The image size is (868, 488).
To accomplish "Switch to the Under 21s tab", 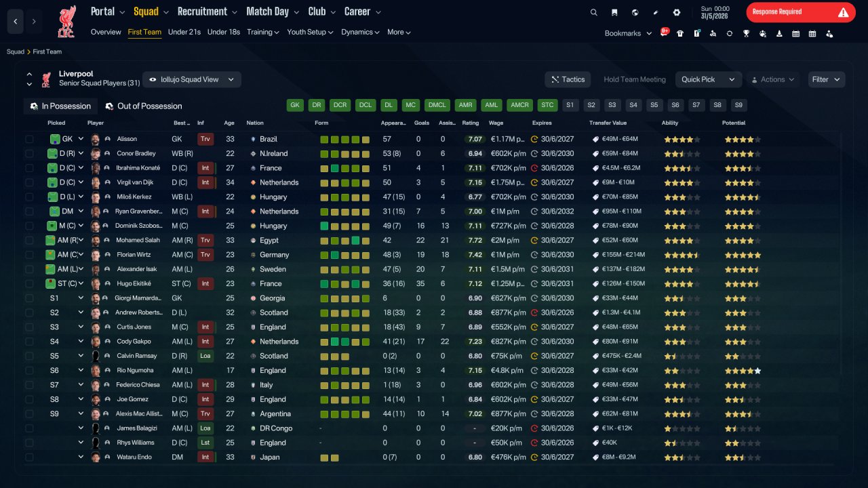I will click(184, 32).
